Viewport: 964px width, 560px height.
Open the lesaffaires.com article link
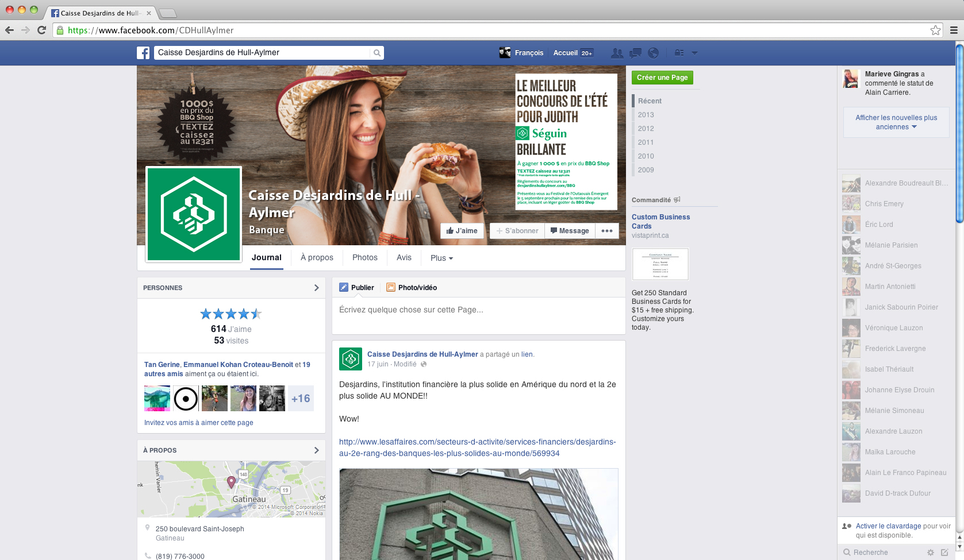coord(477,447)
